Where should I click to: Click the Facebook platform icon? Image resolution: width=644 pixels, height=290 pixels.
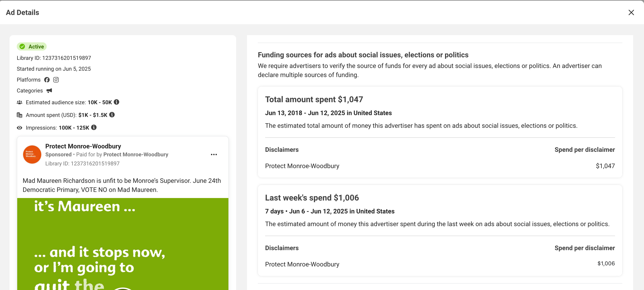[x=47, y=80]
